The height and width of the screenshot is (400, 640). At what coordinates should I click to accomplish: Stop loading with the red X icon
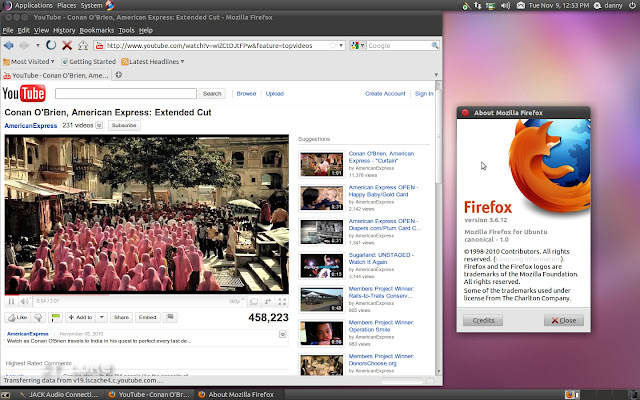[x=67, y=45]
